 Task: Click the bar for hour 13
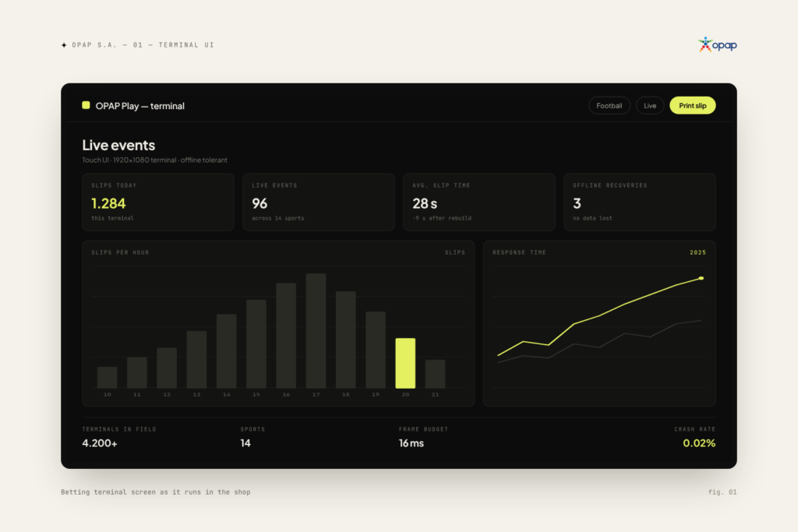[196, 360]
